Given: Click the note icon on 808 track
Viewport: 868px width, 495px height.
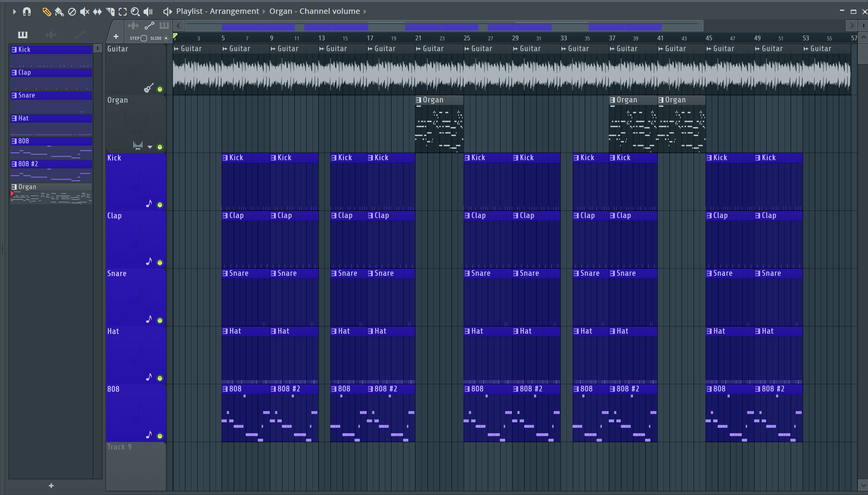Looking at the screenshot, I should (x=149, y=435).
